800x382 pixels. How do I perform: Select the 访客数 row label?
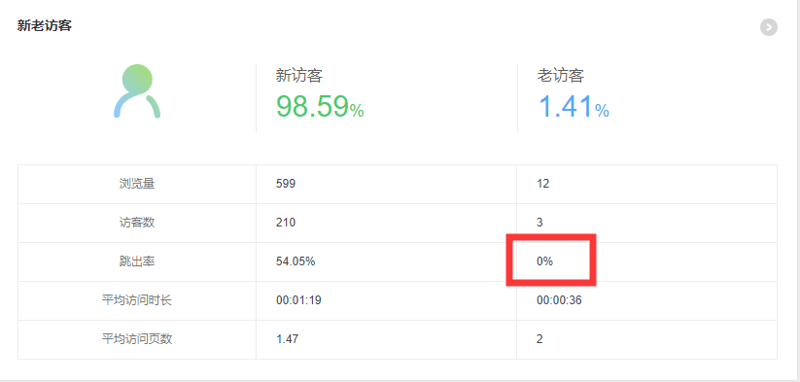(137, 223)
